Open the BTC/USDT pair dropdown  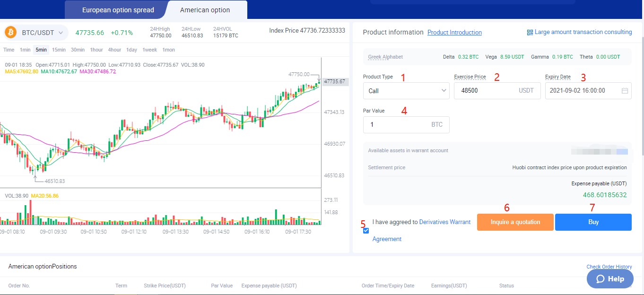[x=61, y=33]
